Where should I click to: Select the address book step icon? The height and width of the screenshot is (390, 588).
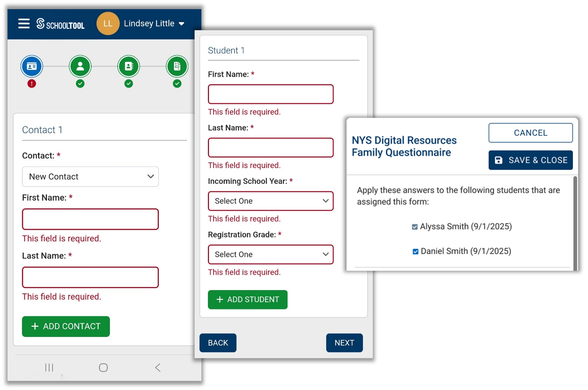click(x=128, y=66)
